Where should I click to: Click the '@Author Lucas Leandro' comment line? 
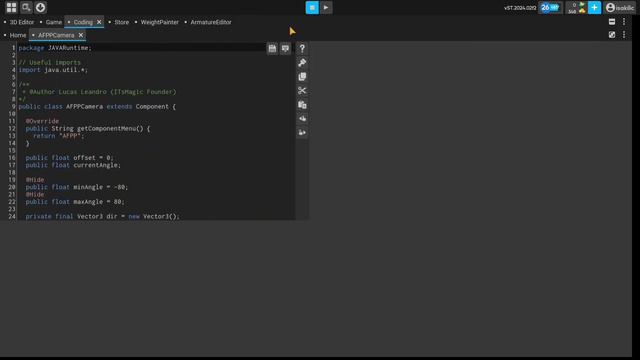99,92
